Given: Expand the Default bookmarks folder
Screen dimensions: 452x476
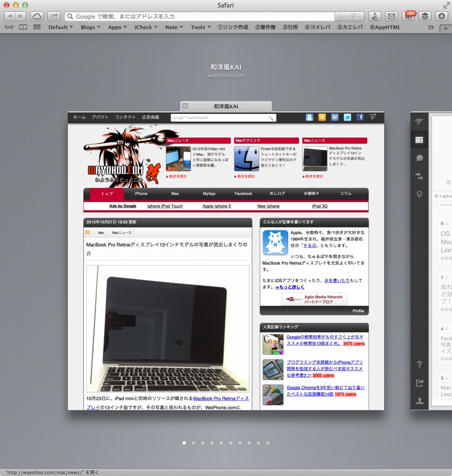Looking at the screenshot, I should (x=61, y=27).
